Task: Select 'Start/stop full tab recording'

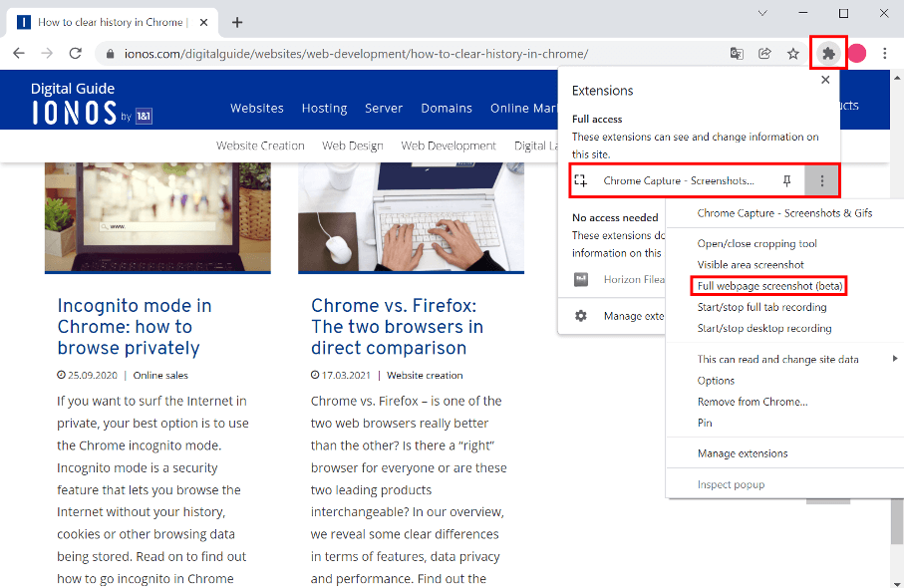Action: (x=761, y=307)
